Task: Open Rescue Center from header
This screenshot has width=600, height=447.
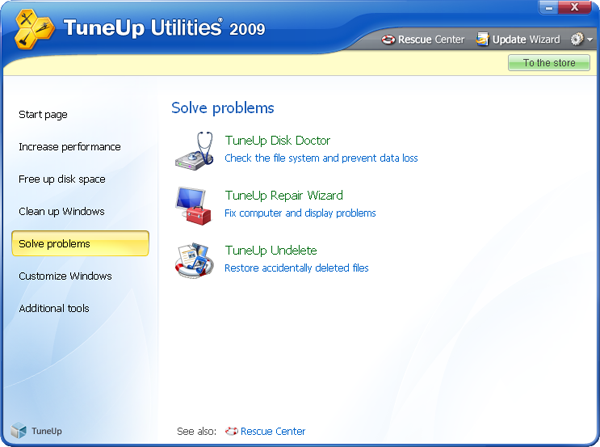Action: (431, 39)
